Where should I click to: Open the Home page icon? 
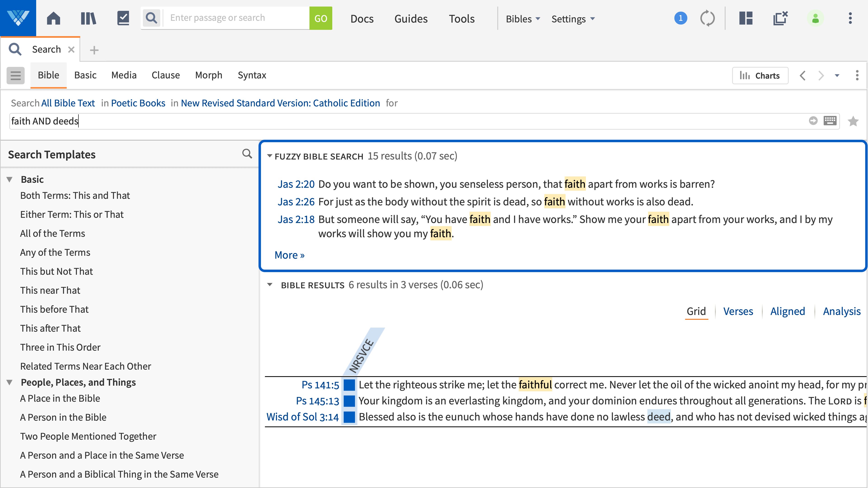(54, 18)
